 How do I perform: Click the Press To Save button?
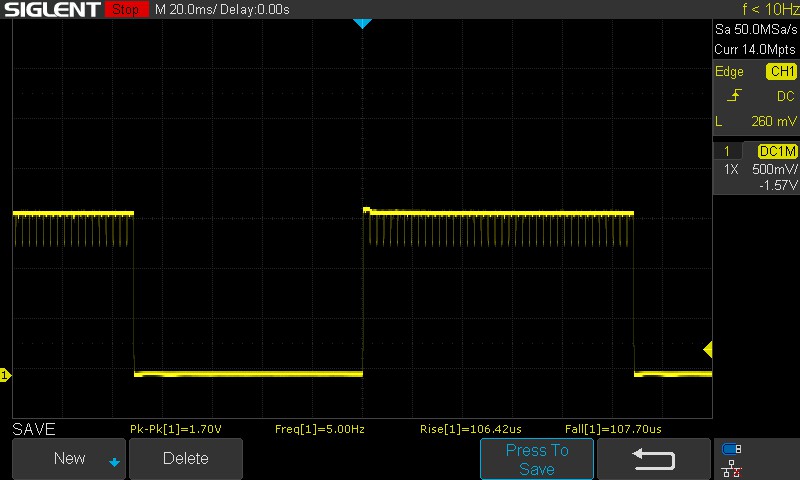(537, 459)
